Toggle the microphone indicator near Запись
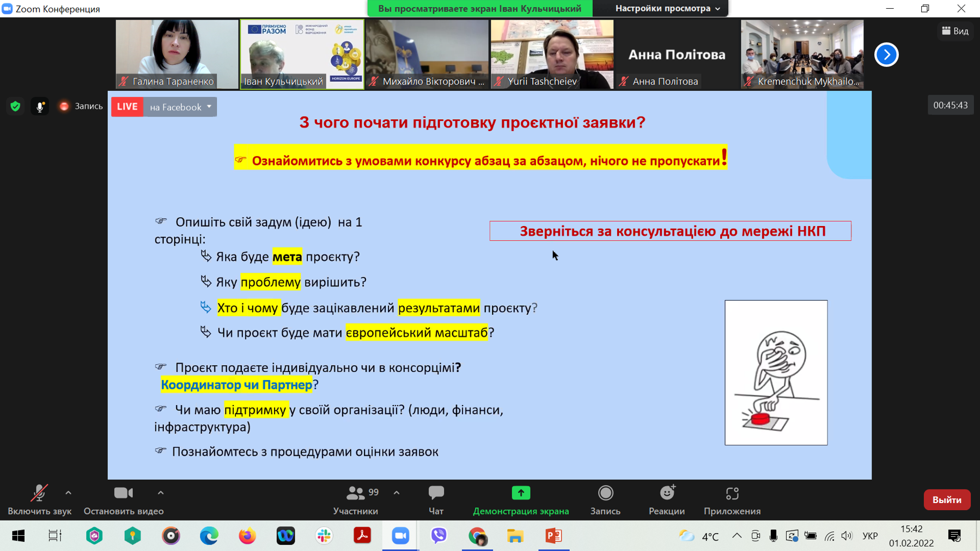 tap(40, 107)
